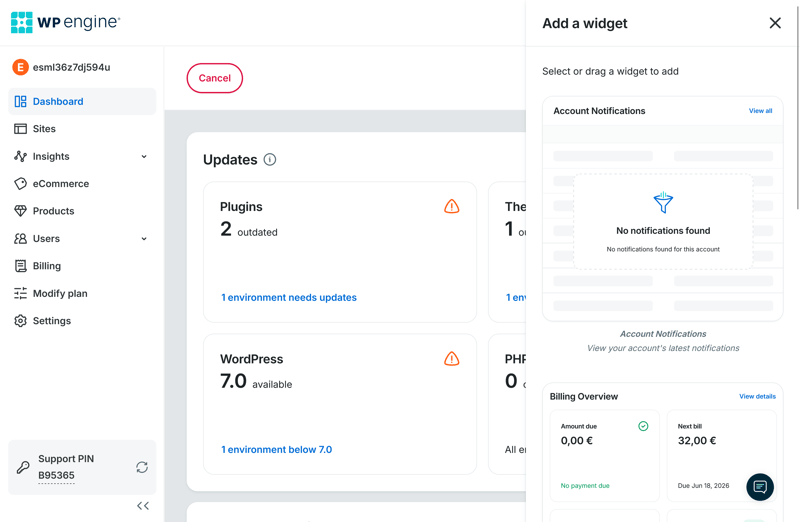800x522 pixels.
Task: Click the Updates info icon
Action: (x=270, y=160)
